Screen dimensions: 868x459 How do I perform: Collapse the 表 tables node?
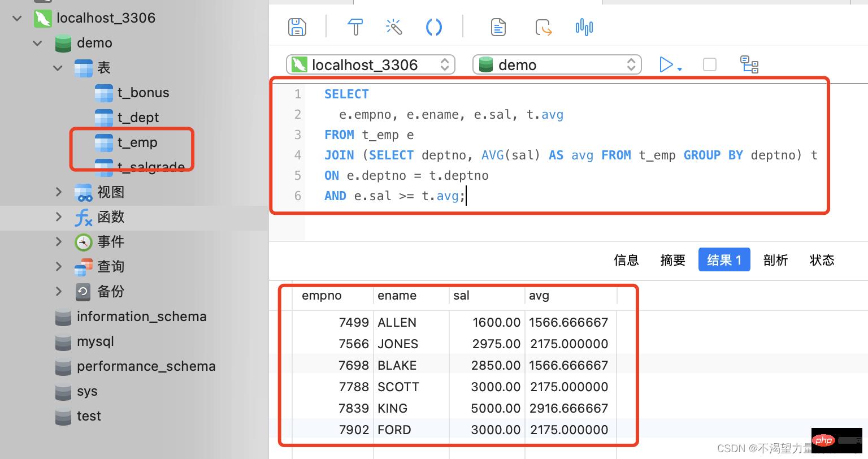tap(58, 68)
